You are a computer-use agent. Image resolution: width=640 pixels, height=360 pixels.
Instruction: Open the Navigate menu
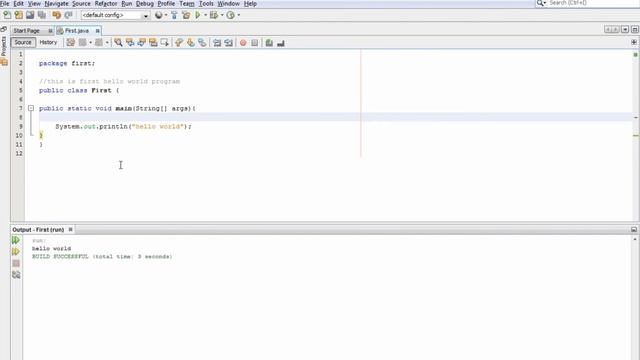(x=56, y=4)
